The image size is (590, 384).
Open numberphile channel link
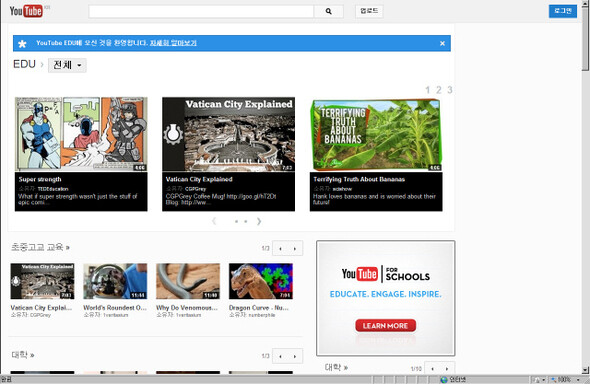(x=262, y=315)
